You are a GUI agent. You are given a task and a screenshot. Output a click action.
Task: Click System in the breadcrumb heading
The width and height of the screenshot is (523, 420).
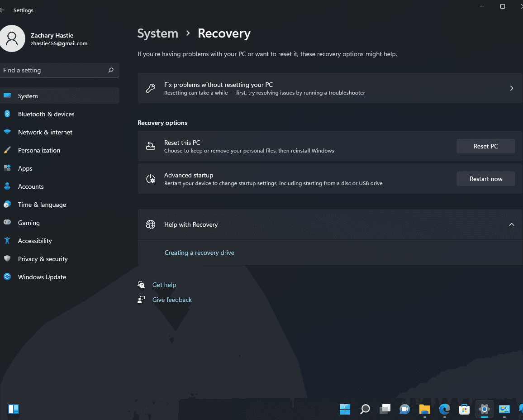[x=158, y=33]
